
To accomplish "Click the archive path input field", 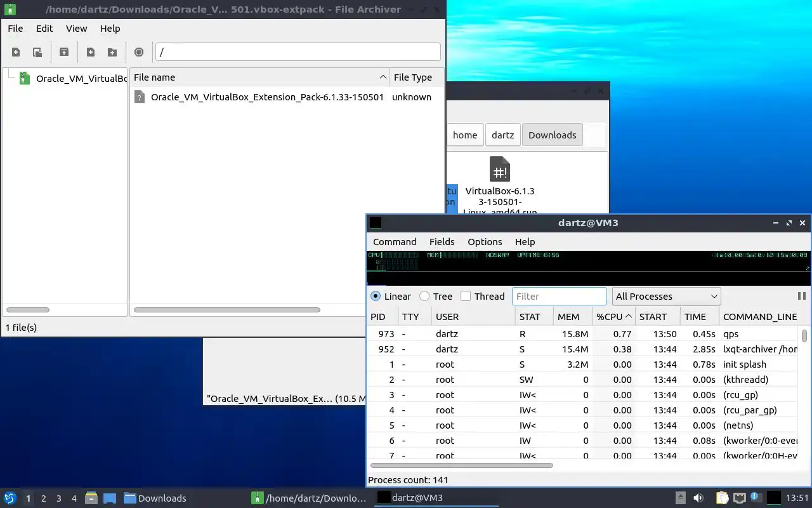I will click(x=298, y=52).
